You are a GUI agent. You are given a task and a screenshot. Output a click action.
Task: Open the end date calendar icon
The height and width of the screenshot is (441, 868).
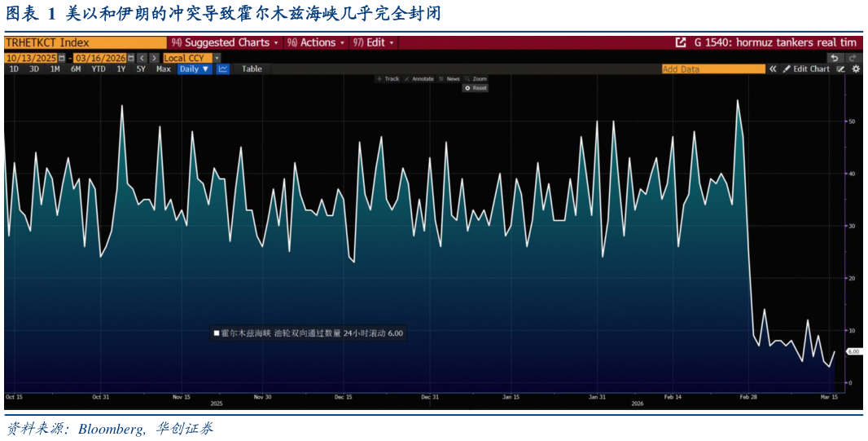point(129,58)
